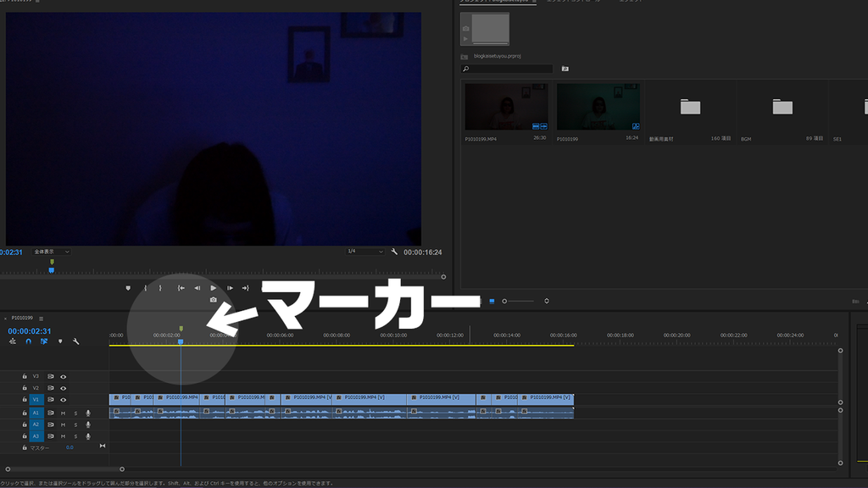Go to in point button

181,288
